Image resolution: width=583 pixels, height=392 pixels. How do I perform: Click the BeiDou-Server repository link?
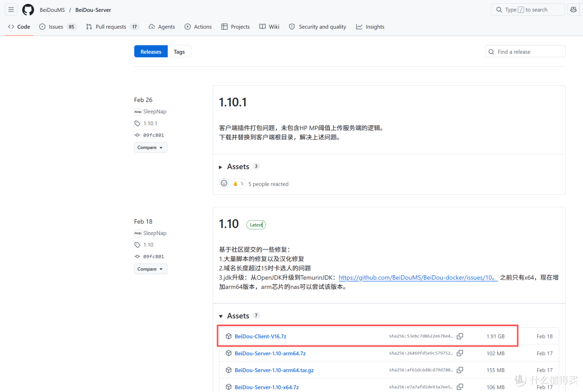[93, 10]
